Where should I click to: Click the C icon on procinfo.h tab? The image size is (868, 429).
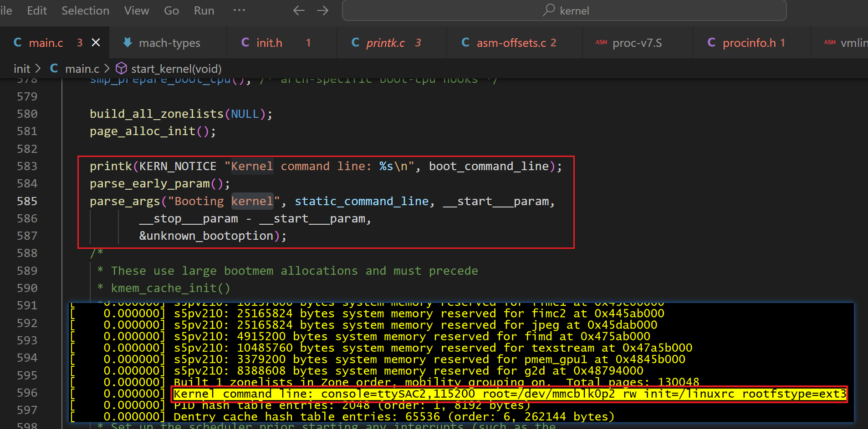click(x=711, y=42)
